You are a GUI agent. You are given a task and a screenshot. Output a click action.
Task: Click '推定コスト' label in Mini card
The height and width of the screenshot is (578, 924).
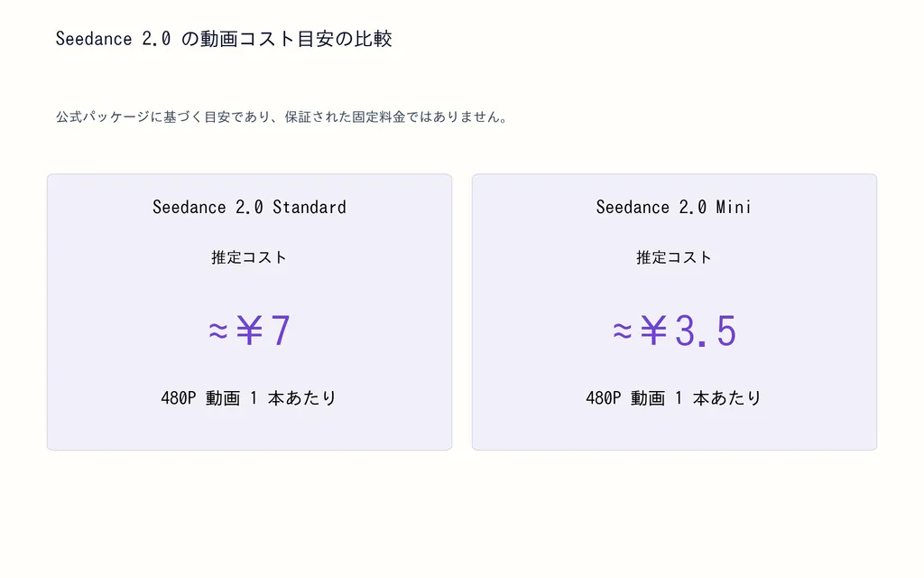coord(674,257)
